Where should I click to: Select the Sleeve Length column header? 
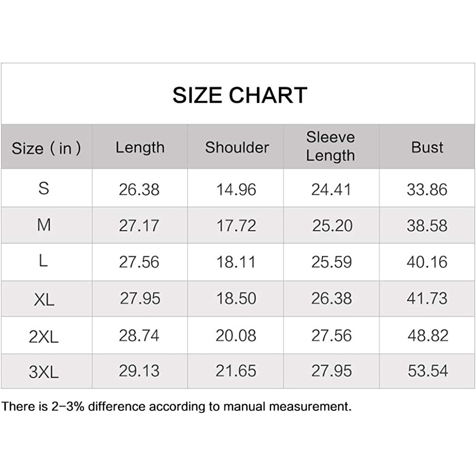coord(330,146)
